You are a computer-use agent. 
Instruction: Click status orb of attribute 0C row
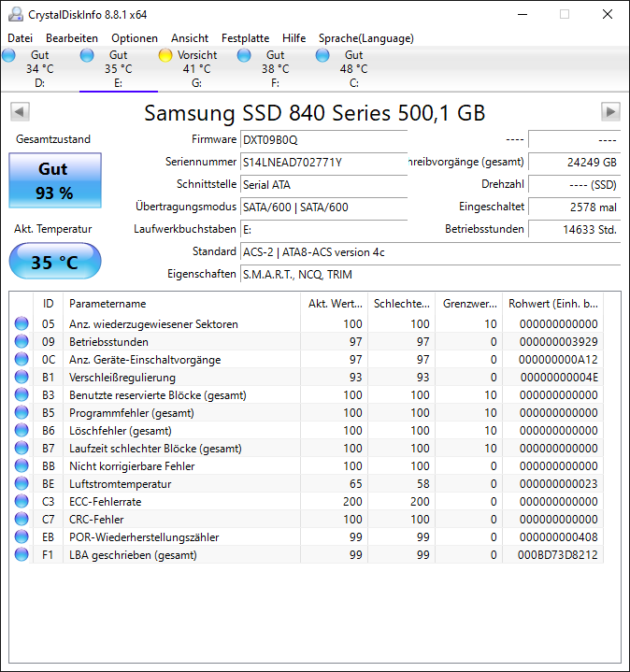coord(21,359)
